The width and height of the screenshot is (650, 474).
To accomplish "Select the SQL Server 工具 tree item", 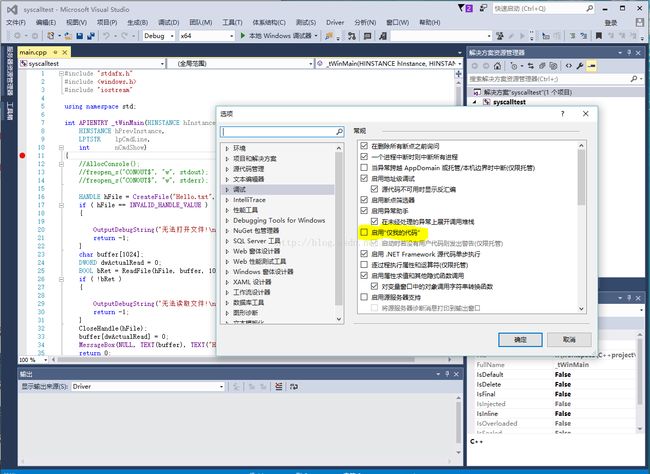I will (x=257, y=241).
